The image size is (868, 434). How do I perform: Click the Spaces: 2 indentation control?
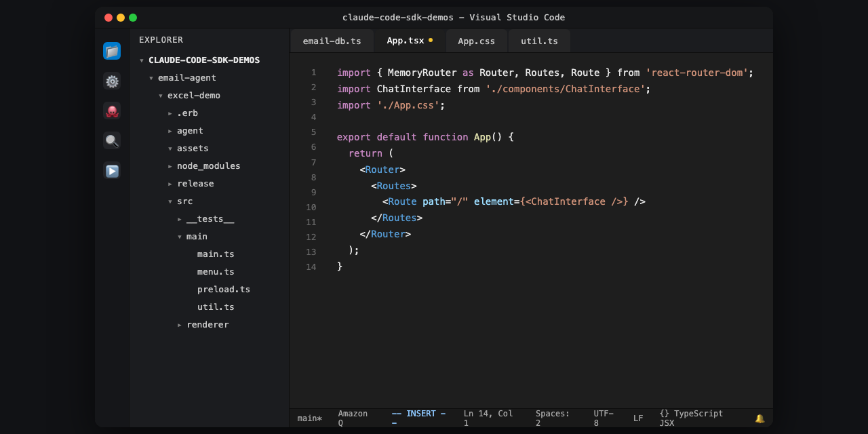coord(552,418)
